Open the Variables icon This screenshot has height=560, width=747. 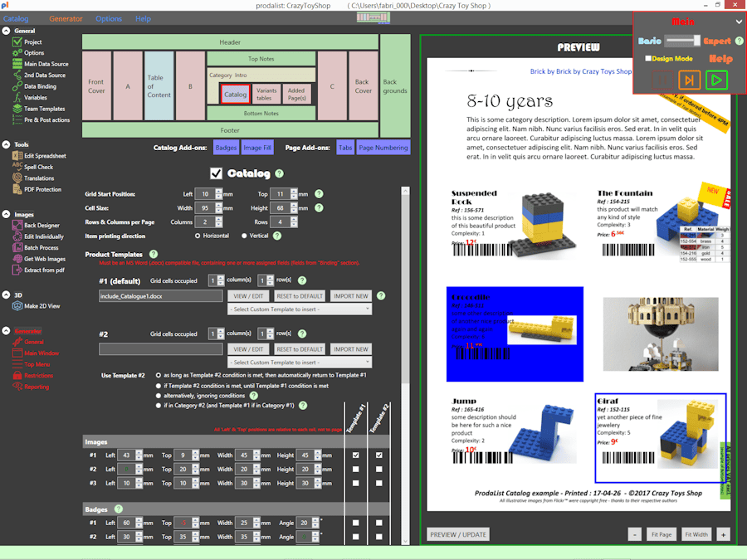pyautogui.click(x=17, y=98)
